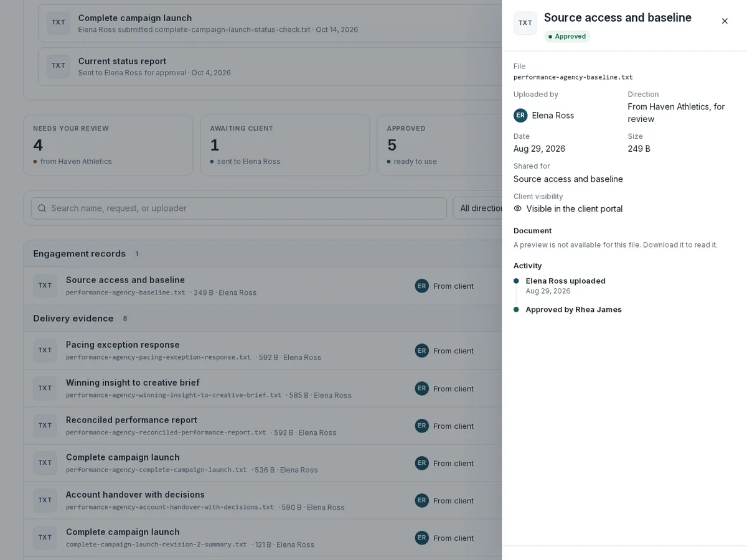Open the Source access and baseline row
The image size is (747, 560).
(263, 286)
